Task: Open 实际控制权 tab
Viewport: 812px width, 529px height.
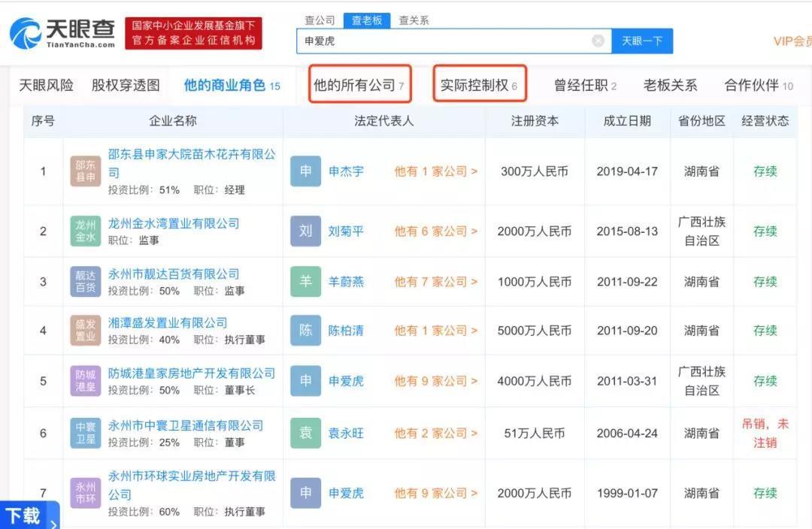Action: pyautogui.click(x=479, y=85)
